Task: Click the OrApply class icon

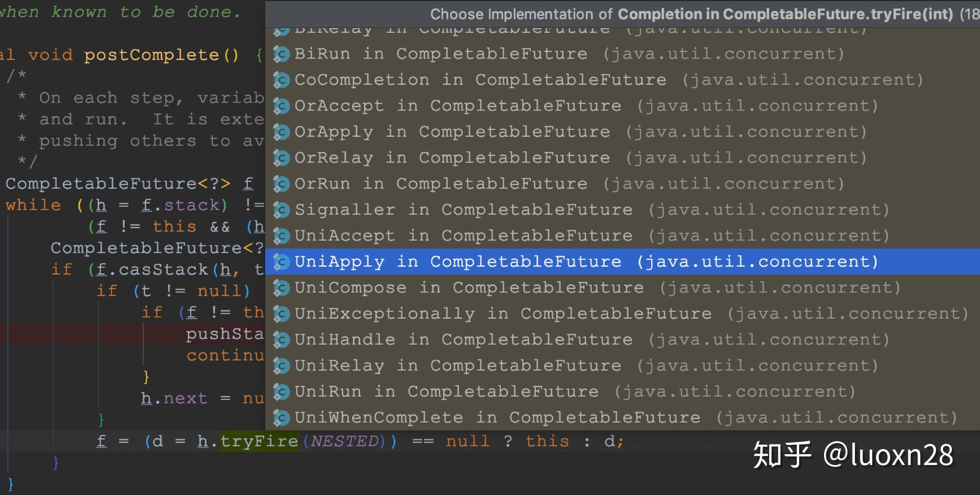Action: click(282, 132)
